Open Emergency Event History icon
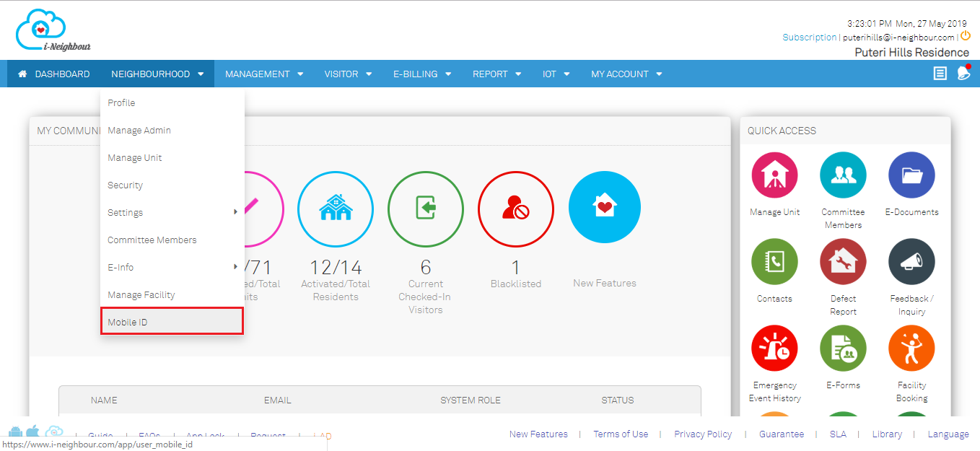The width and height of the screenshot is (980, 451). (x=774, y=348)
